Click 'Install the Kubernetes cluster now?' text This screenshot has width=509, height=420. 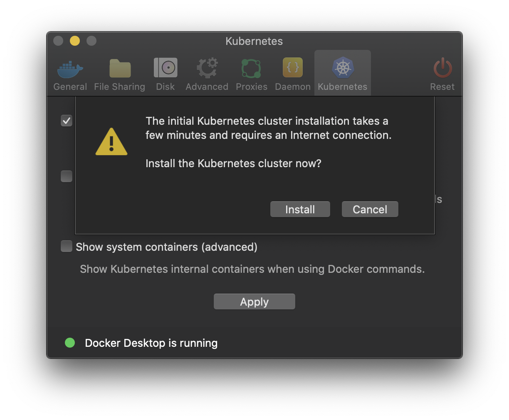click(233, 163)
